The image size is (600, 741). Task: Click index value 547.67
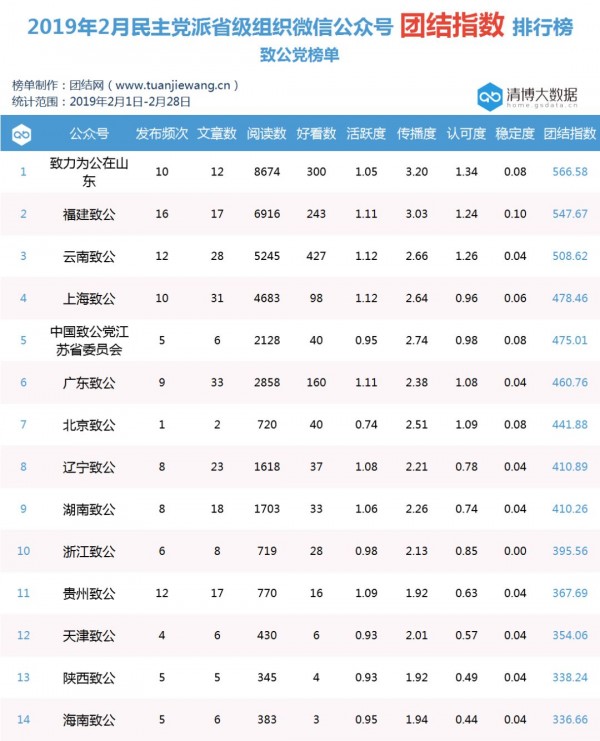click(x=570, y=214)
